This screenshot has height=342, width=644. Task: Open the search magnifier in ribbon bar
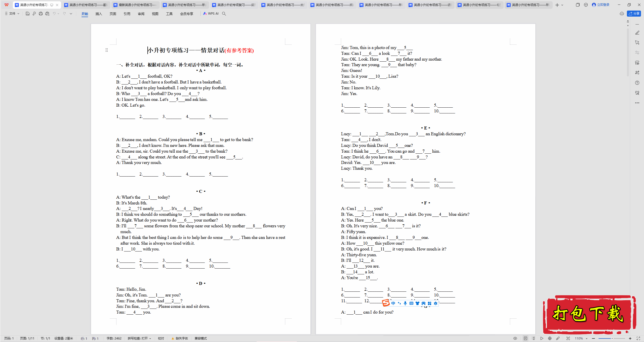point(224,14)
